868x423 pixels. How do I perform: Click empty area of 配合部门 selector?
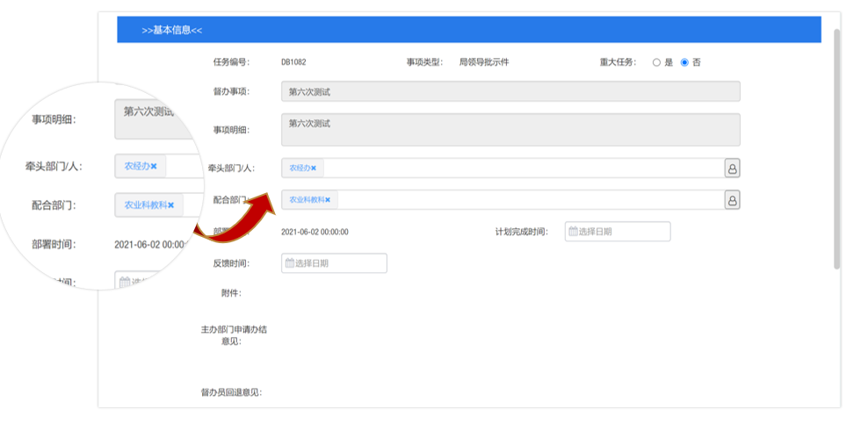click(527, 200)
